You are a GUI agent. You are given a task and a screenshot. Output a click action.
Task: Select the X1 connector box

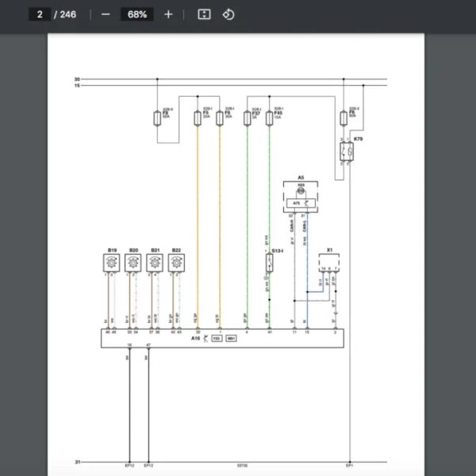329,263
